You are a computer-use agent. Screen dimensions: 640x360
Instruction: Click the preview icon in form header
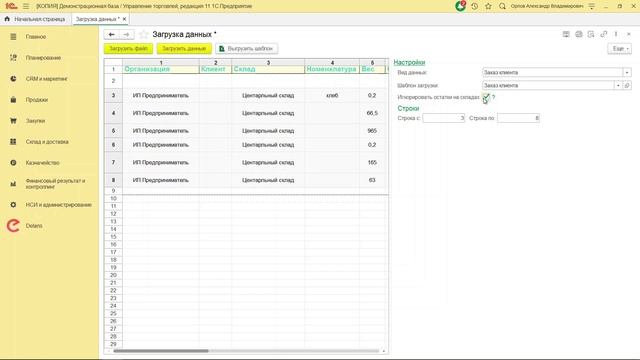click(591, 34)
